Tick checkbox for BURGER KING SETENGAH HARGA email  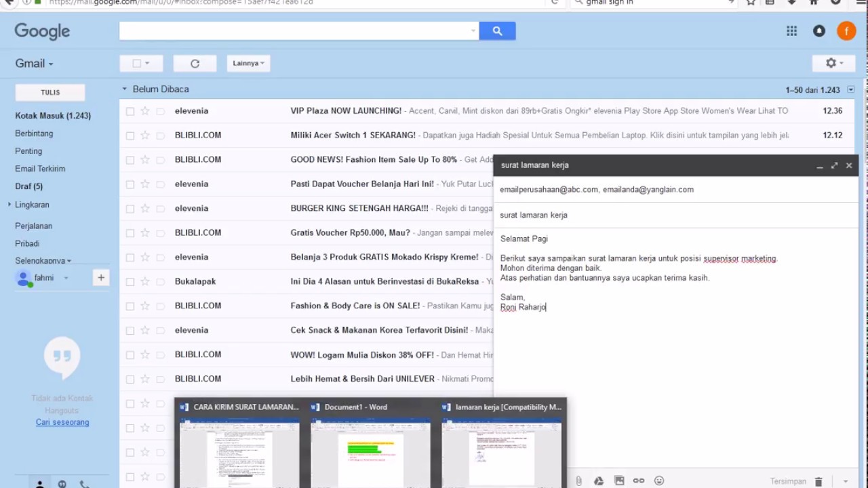point(130,209)
